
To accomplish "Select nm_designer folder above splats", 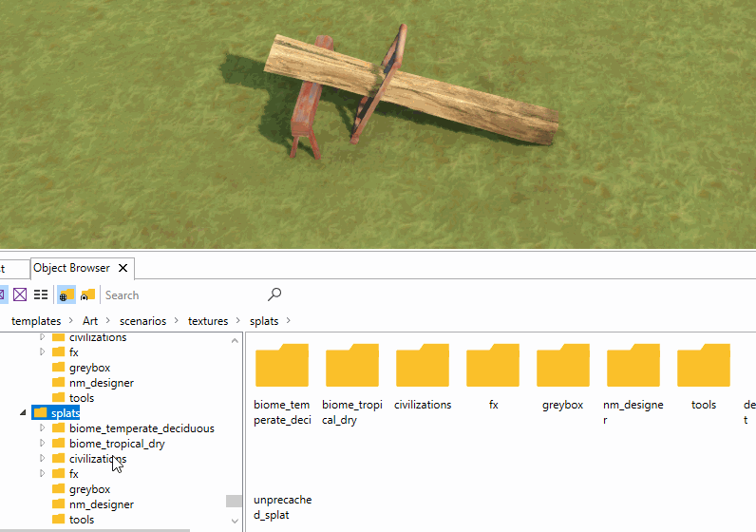I will 92,383.
